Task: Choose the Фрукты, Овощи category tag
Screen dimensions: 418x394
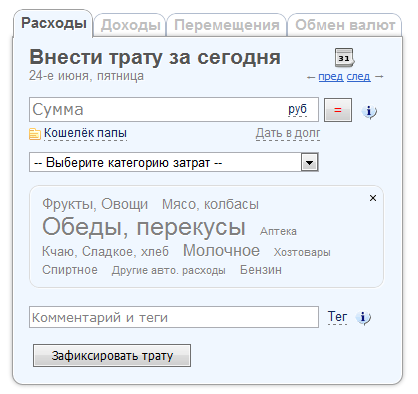Action: pos(95,204)
